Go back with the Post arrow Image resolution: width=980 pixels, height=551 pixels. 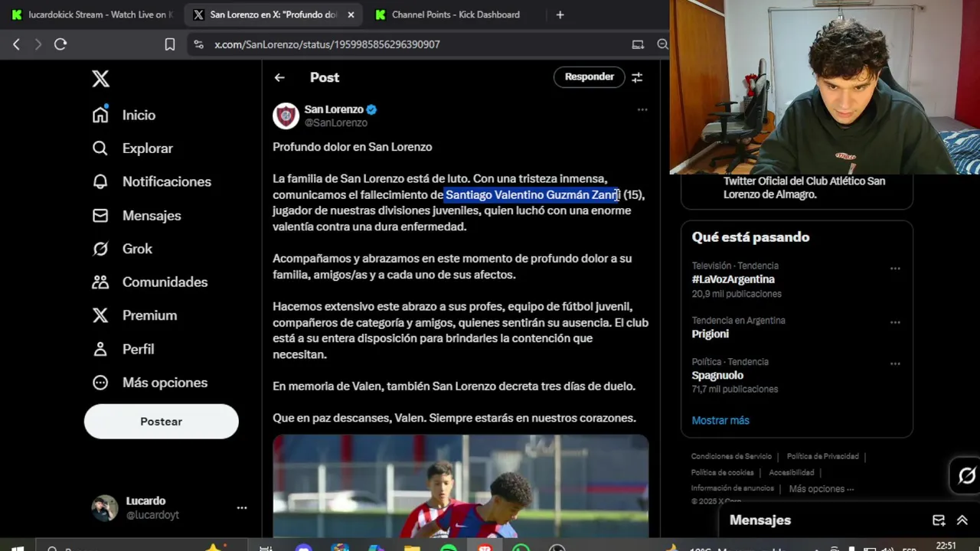pyautogui.click(x=279, y=77)
